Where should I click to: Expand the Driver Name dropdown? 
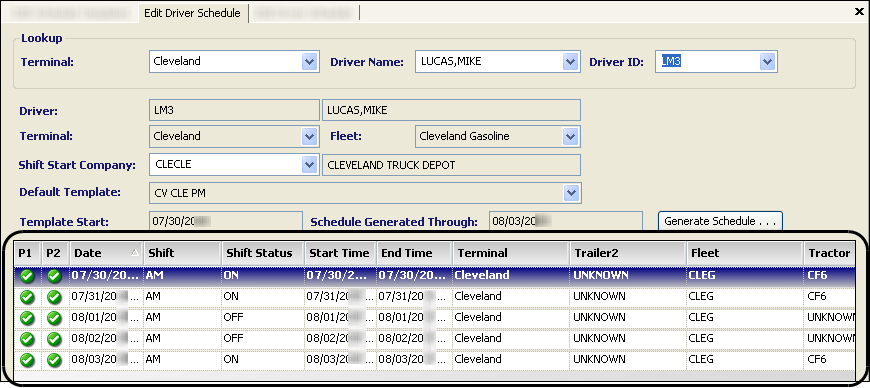point(570,62)
